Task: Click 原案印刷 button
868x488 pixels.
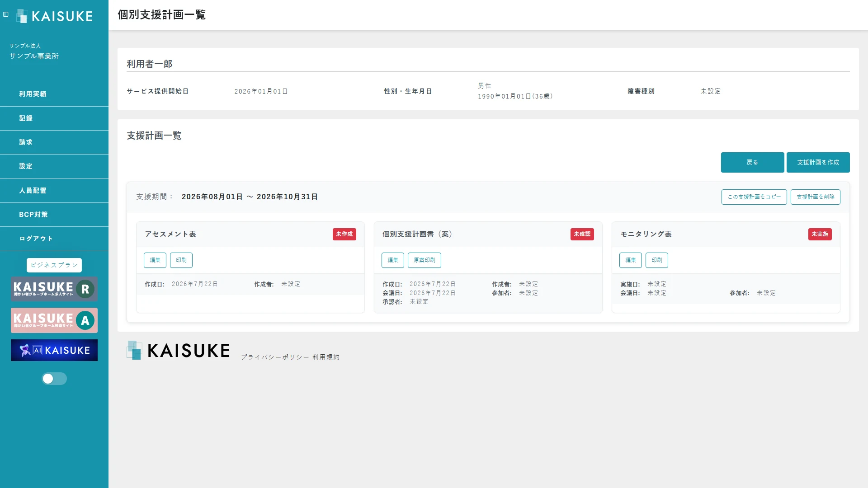Action: [425, 260]
